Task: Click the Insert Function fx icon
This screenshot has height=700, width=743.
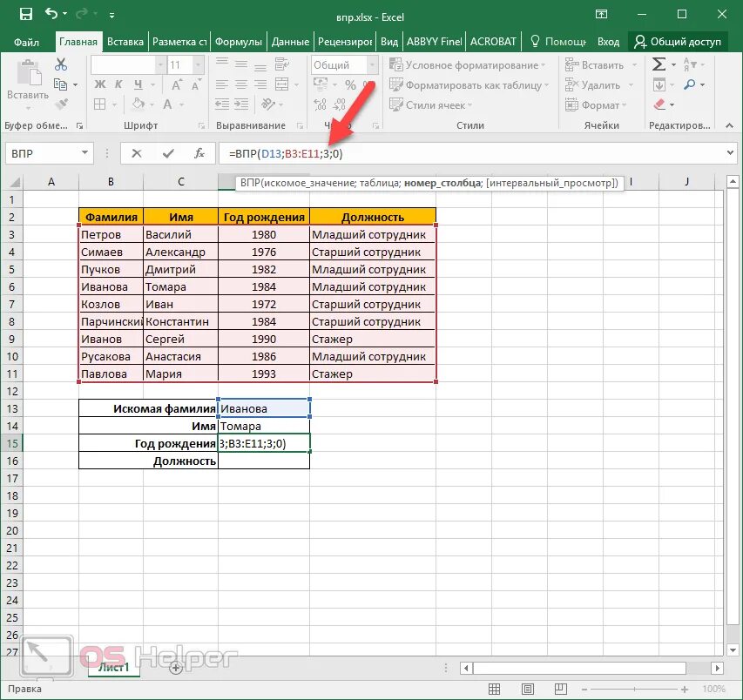Action: click(199, 153)
